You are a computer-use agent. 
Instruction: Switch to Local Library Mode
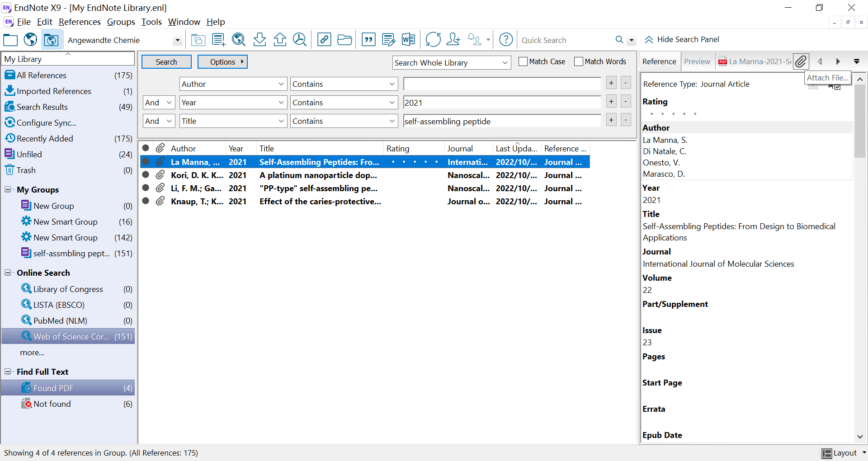coord(10,40)
